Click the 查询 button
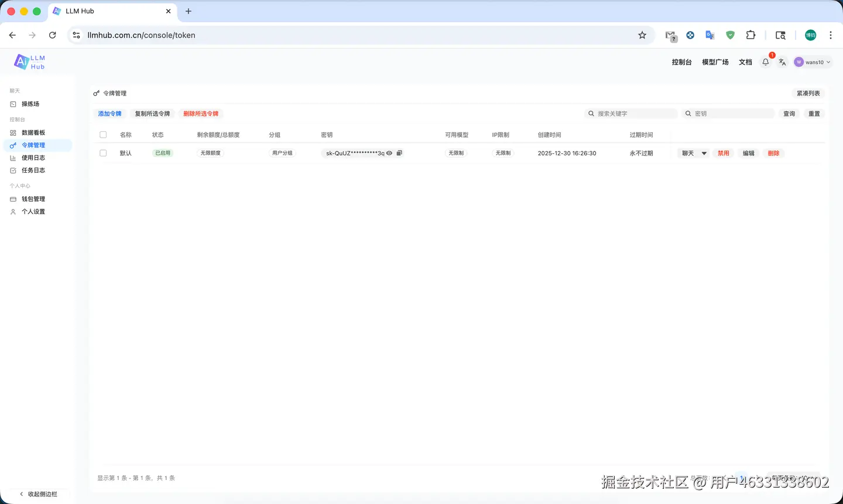This screenshot has height=504, width=843. [789, 114]
